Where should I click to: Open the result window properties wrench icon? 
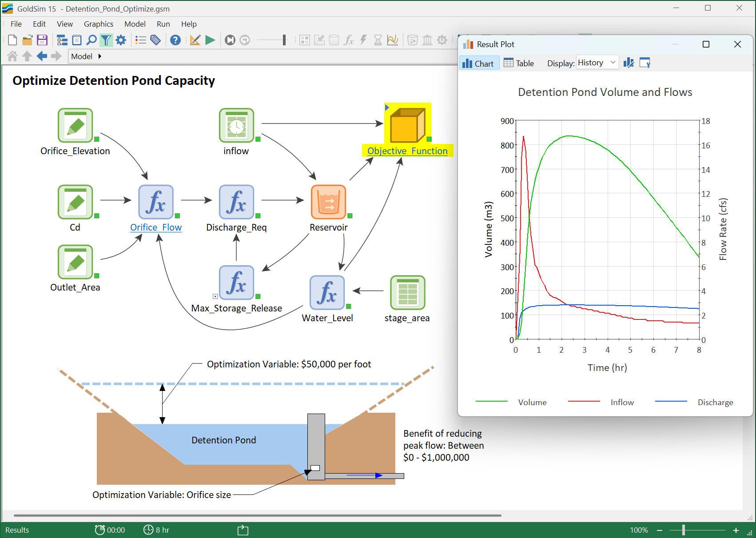(x=645, y=63)
